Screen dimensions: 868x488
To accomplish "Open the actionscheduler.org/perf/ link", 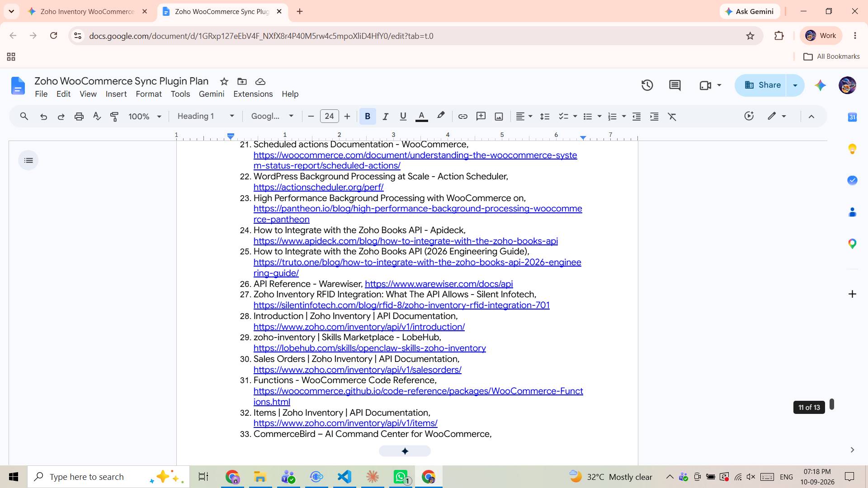I will tap(318, 187).
